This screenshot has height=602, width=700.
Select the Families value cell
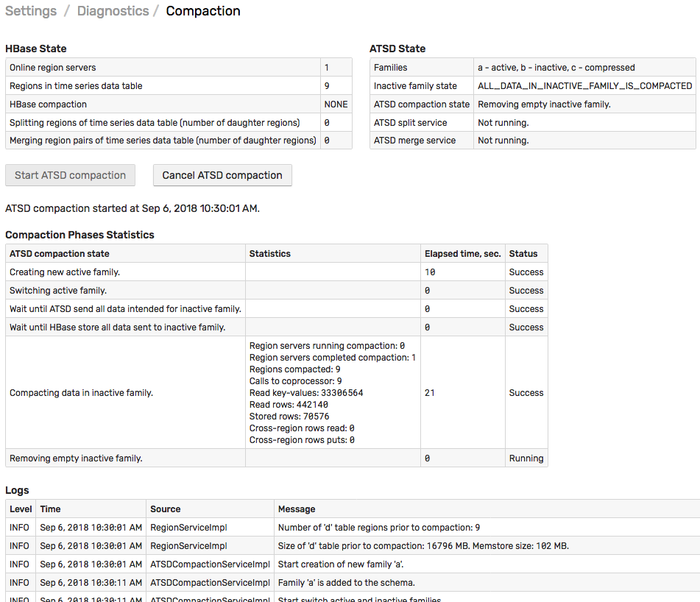click(x=584, y=68)
